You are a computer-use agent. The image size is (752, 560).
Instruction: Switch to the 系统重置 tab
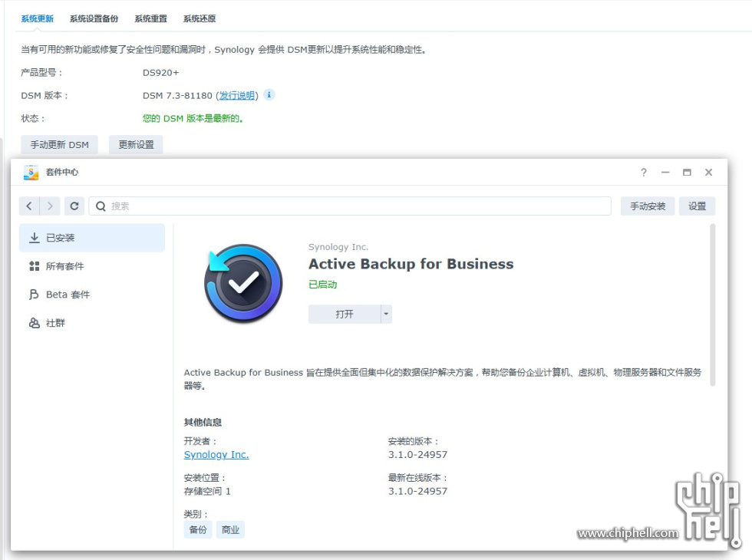click(150, 18)
